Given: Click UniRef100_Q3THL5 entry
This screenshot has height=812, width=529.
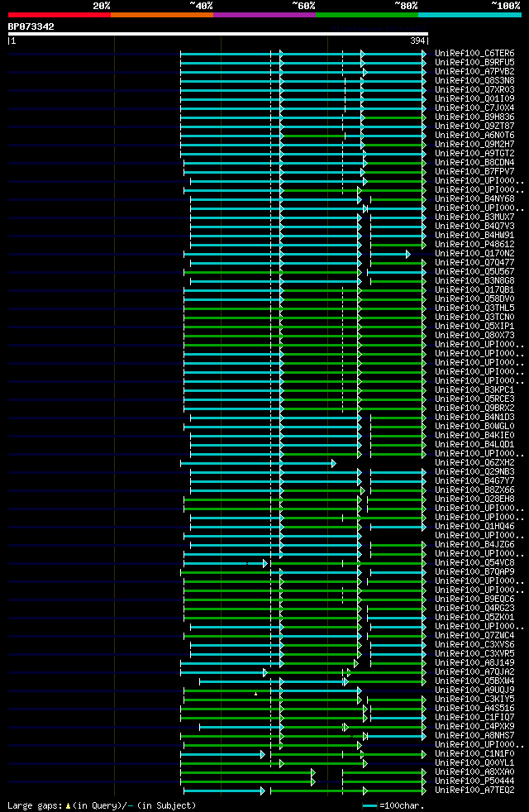Looking at the screenshot, I should pyautogui.click(x=474, y=308).
